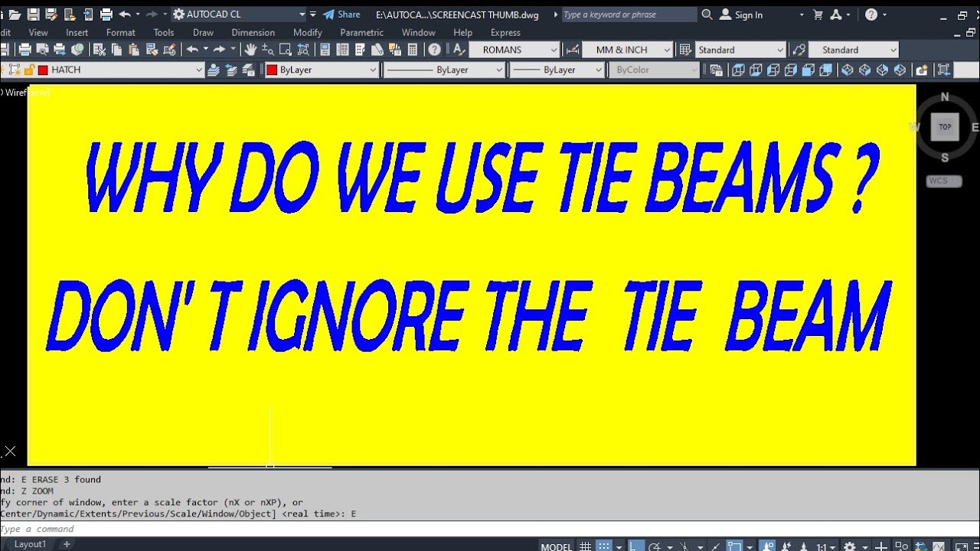Toggle MODEL space button
The height and width of the screenshot is (551, 980).
556,546
